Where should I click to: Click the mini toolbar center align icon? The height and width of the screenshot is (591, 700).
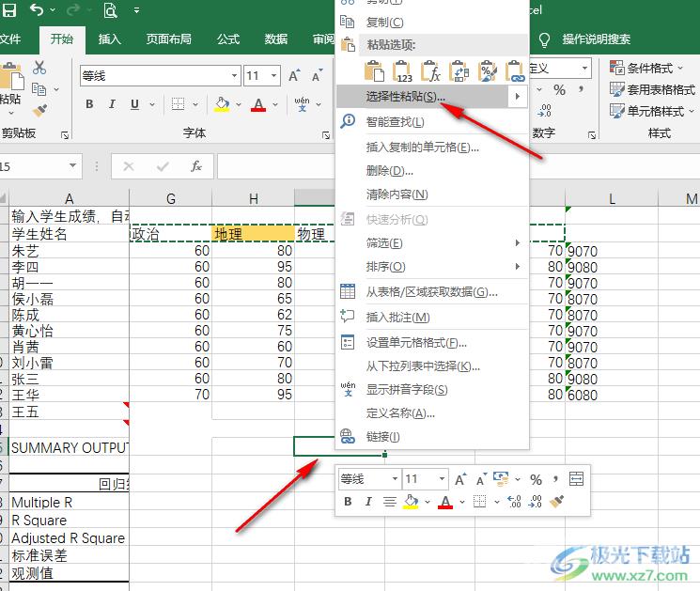point(389,502)
